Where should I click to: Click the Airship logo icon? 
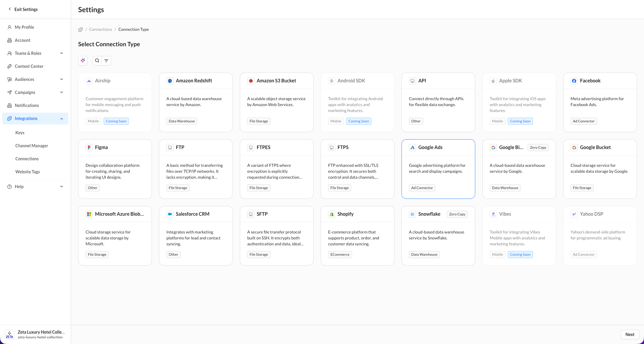click(89, 81)
